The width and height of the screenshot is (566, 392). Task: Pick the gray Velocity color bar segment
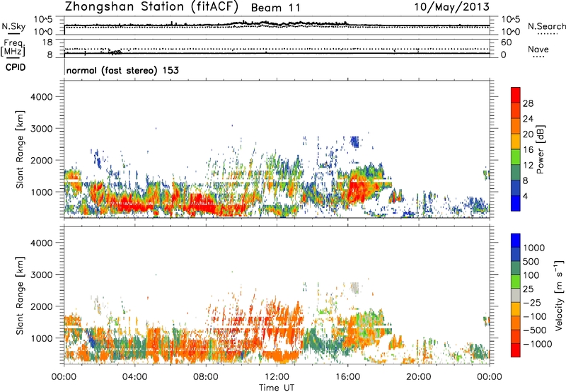(516, 296)
